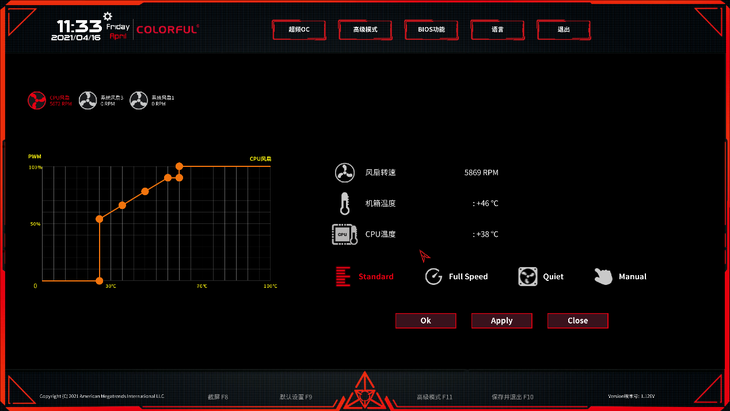This screenshot has width=730, height=411.
Task: Click the 11:33 clock display
Action: (x=79, y=26)
